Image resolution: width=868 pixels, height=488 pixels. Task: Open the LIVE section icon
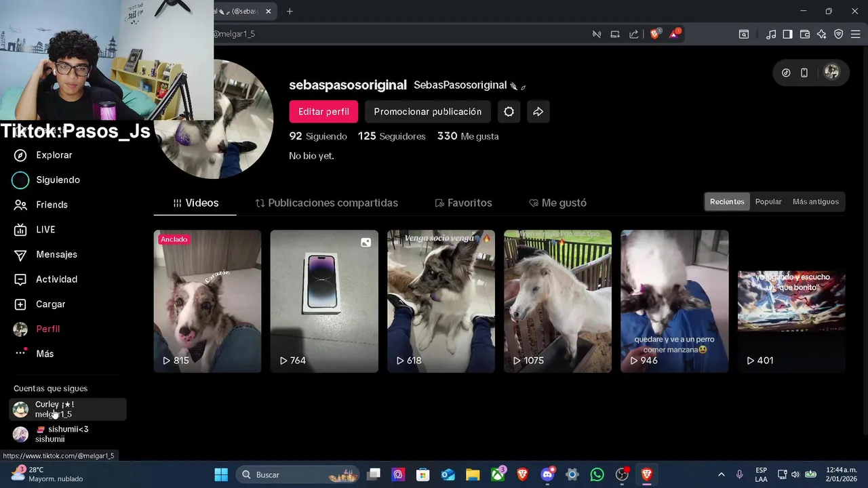click(20, 230)
